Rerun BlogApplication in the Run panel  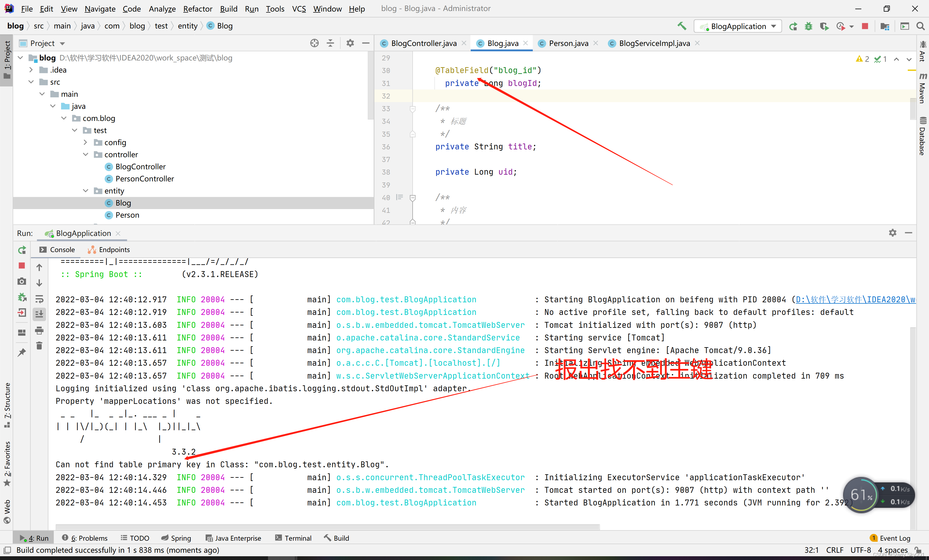point(22,250)
